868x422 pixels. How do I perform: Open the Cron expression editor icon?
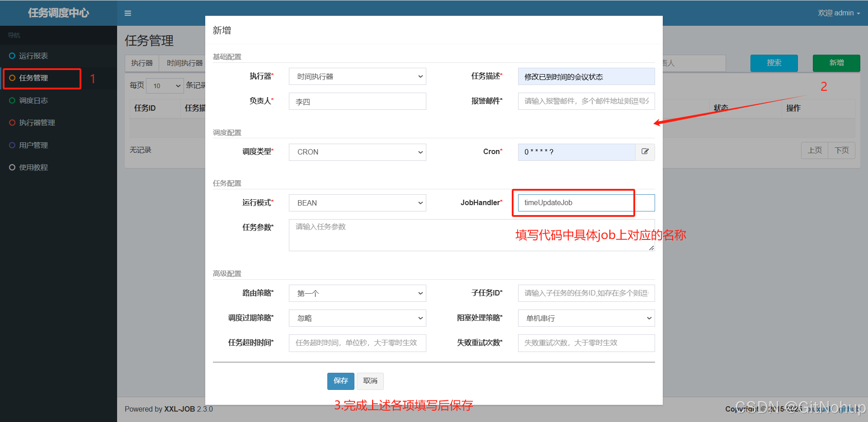[x=645, y=152]
